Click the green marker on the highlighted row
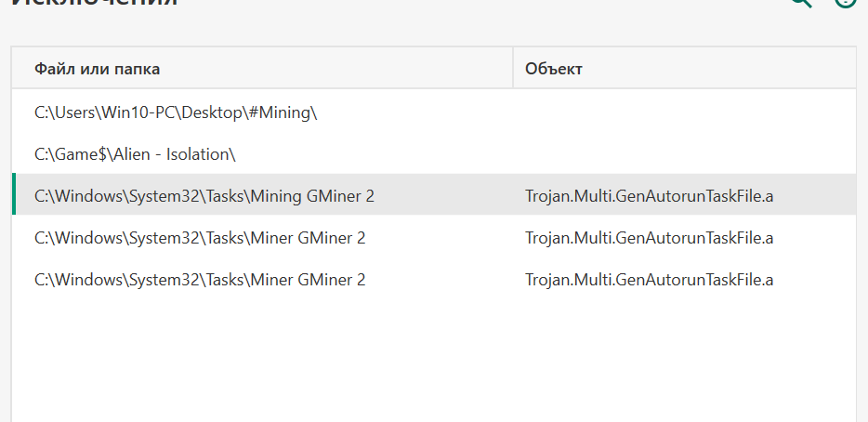This screenshot has height=422, width=868. click(14, 194)
